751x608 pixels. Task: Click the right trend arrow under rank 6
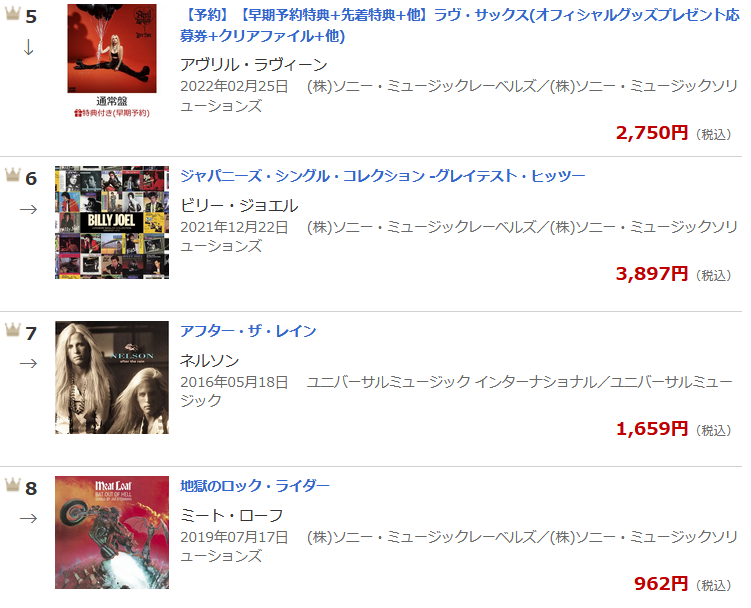pos(29,209)
